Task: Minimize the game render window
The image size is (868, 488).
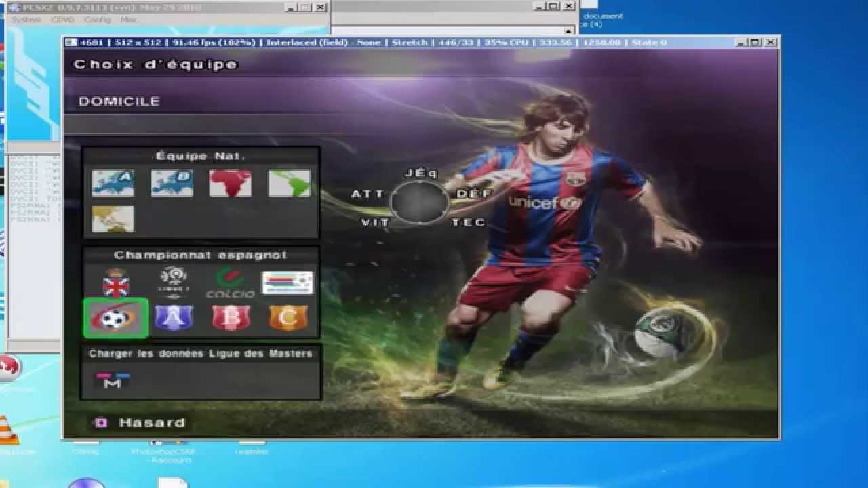Action: [739, 42]
